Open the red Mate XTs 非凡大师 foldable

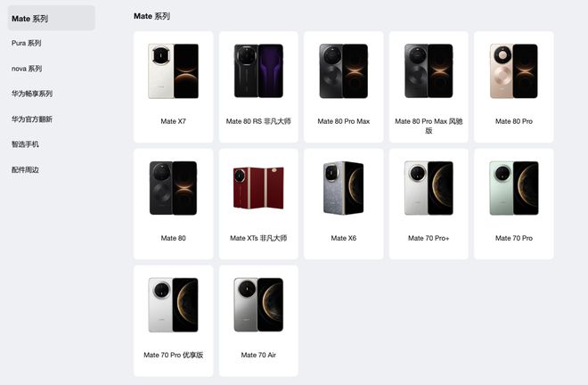tap(258, 188)
